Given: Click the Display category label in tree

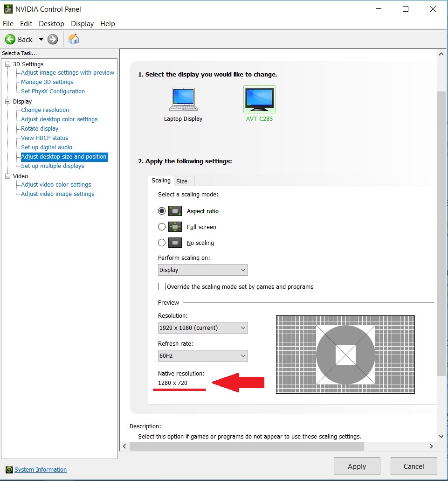Looking at the screenshot, I should [x=22, y=102].
